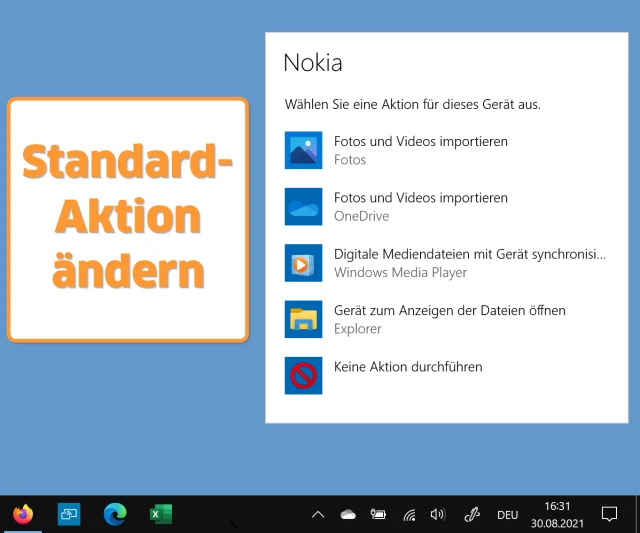Select "Digitale Mediendateien mit Gerät synchronisieren" option

(469, 254)
